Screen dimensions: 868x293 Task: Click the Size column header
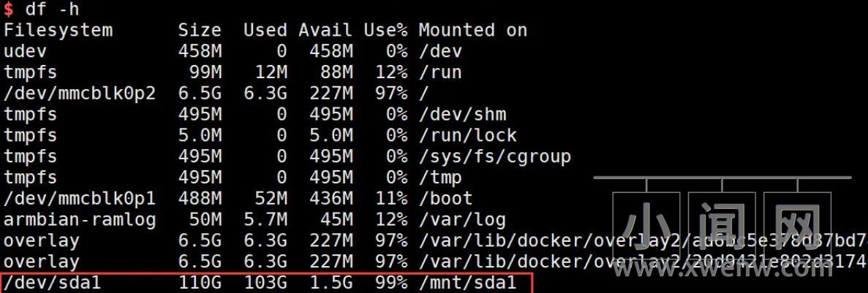point(199,31)
